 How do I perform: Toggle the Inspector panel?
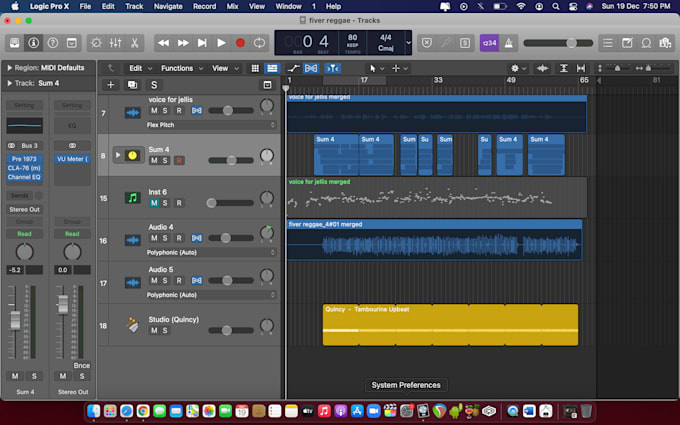[x=33, y=43]
